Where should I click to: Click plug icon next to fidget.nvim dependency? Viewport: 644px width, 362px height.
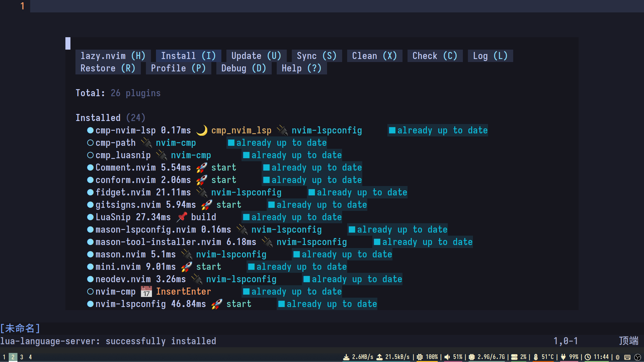pos(202,192)
